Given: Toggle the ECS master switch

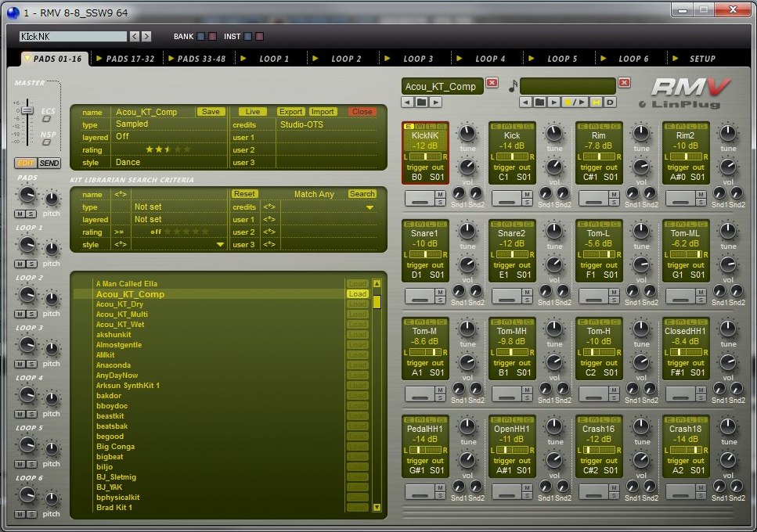Looking at the screenshot, I should 47,119.
